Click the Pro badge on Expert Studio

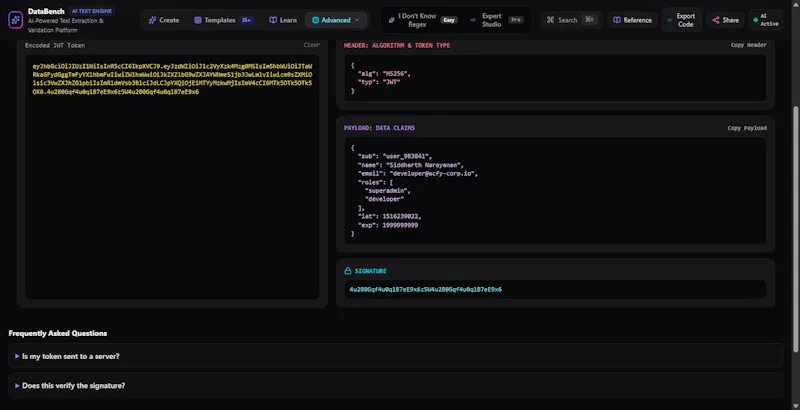coord(516,20)
